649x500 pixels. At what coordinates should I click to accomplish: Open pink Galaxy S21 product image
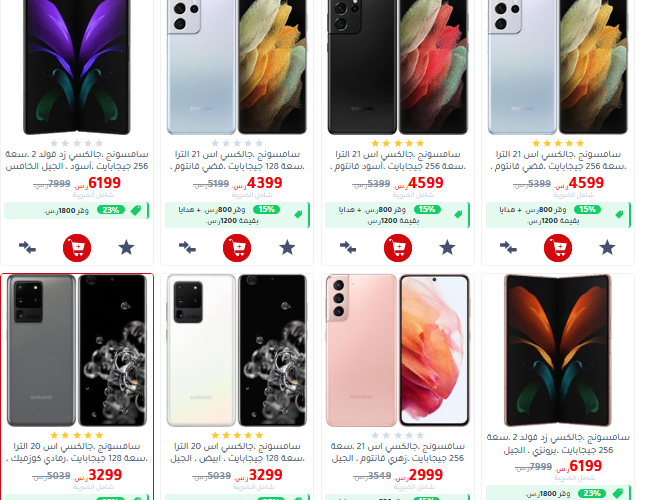pos(398,351)
